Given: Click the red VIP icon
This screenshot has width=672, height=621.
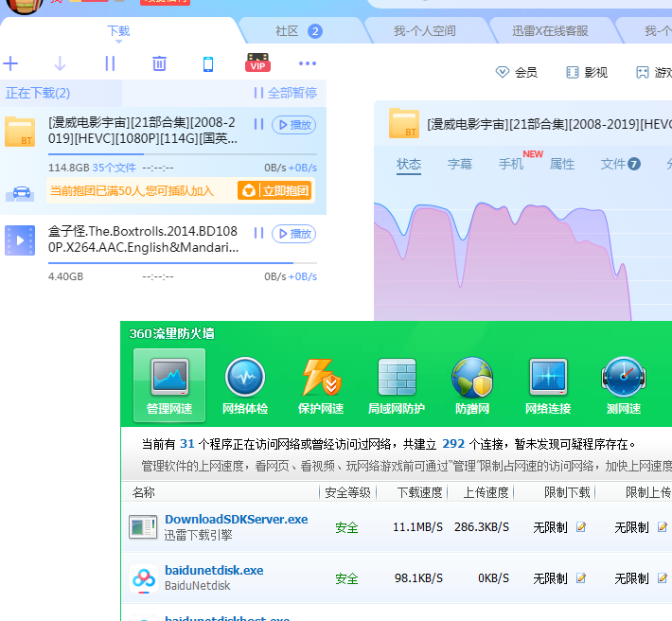Looking at the screenshot, I should (x=257, y=64).
